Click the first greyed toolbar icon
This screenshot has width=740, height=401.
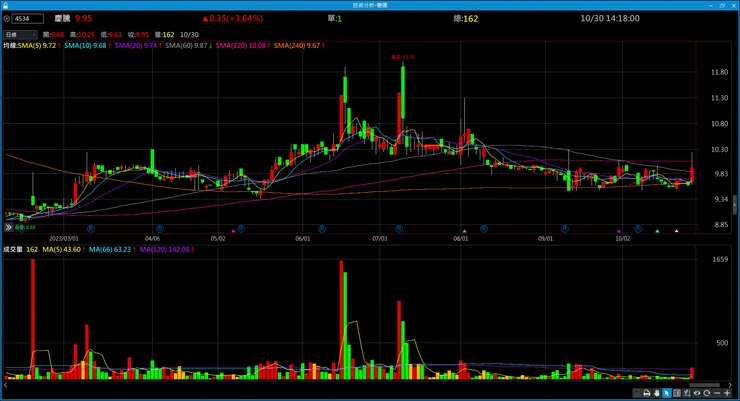click(637, 393)
